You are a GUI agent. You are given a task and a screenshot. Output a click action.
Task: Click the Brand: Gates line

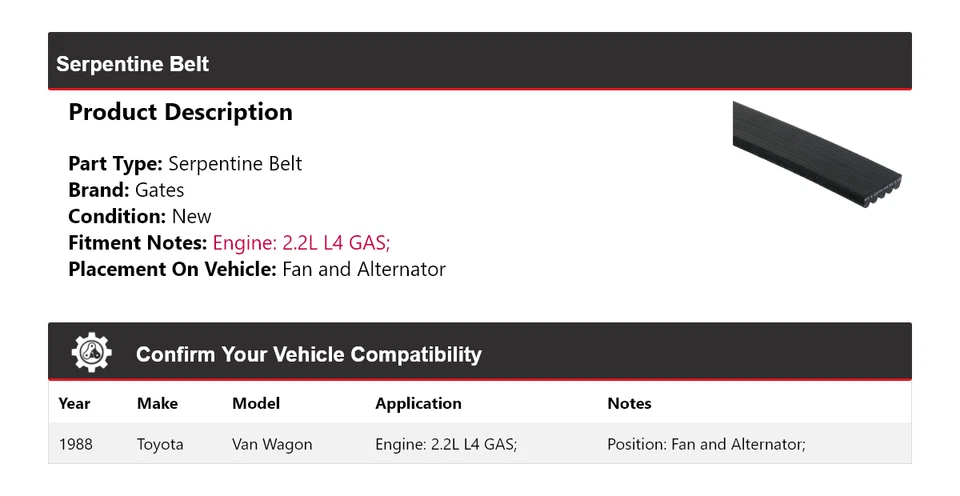pos(126,190)
